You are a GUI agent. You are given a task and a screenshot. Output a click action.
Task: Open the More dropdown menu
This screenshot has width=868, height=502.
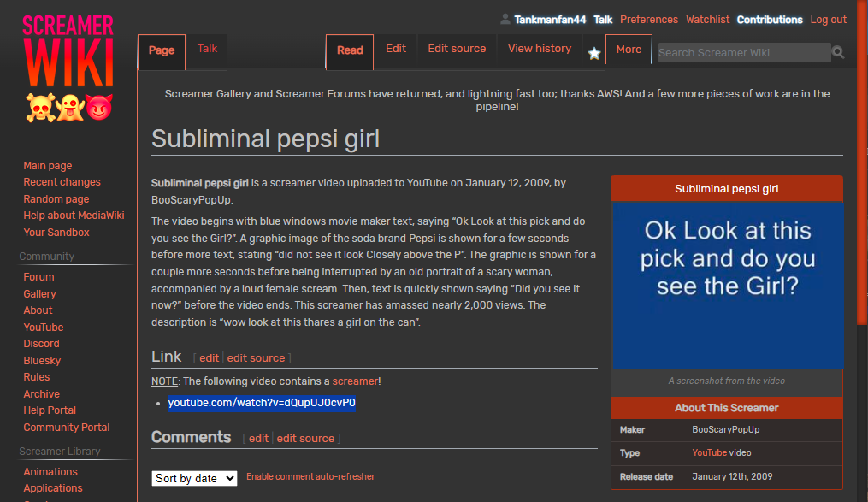[629, 50]
